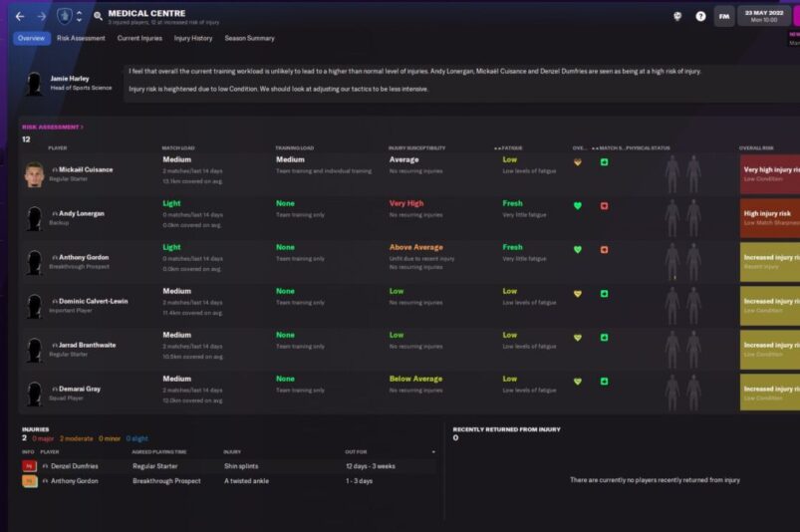
Task: Open the club shield badge menu
Action: click(65, 16)
